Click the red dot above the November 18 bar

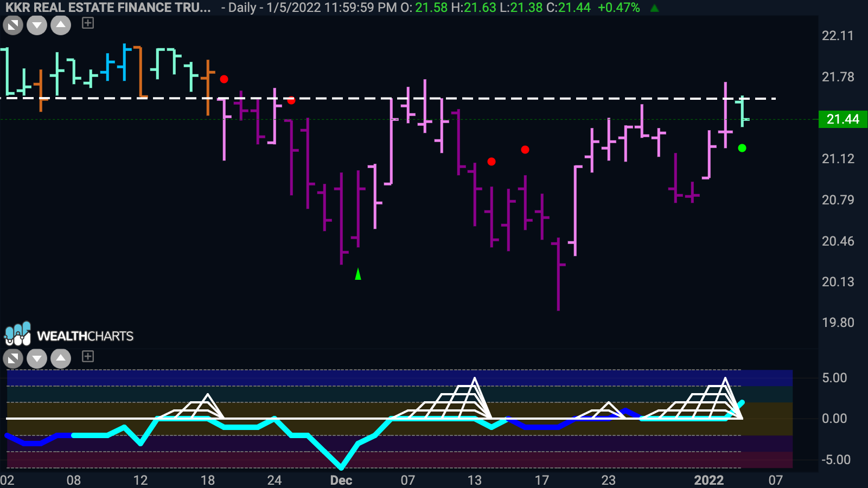tap(224, 79)
